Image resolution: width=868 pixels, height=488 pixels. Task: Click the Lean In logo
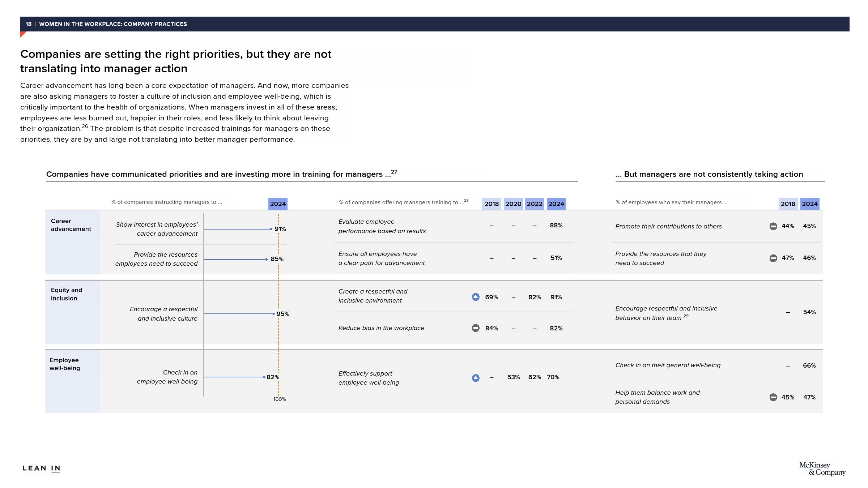[x=41, y=468]
